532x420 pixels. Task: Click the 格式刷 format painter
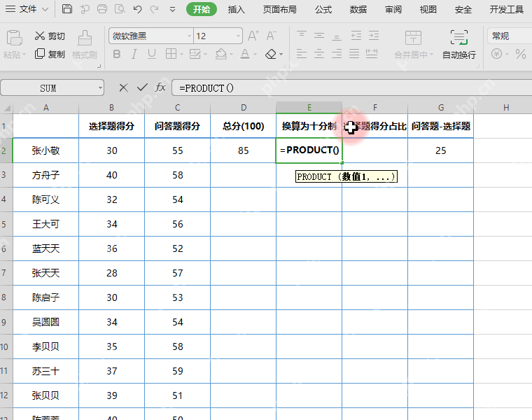click(85, 45)
